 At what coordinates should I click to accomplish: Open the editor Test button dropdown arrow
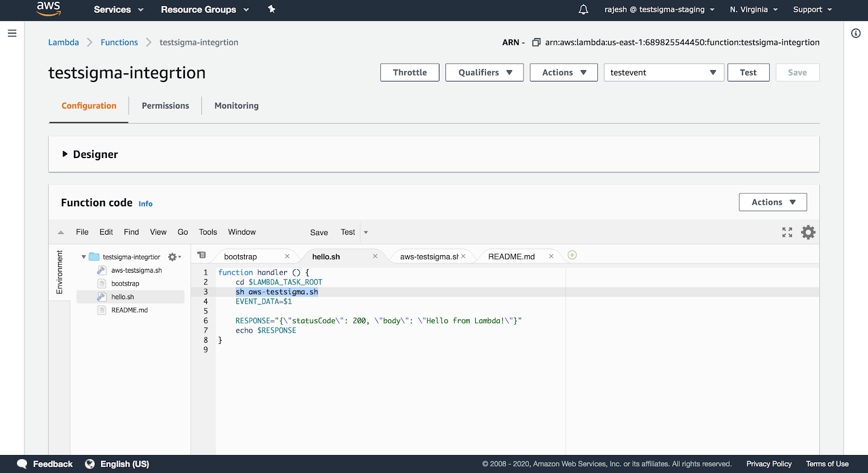366,232
